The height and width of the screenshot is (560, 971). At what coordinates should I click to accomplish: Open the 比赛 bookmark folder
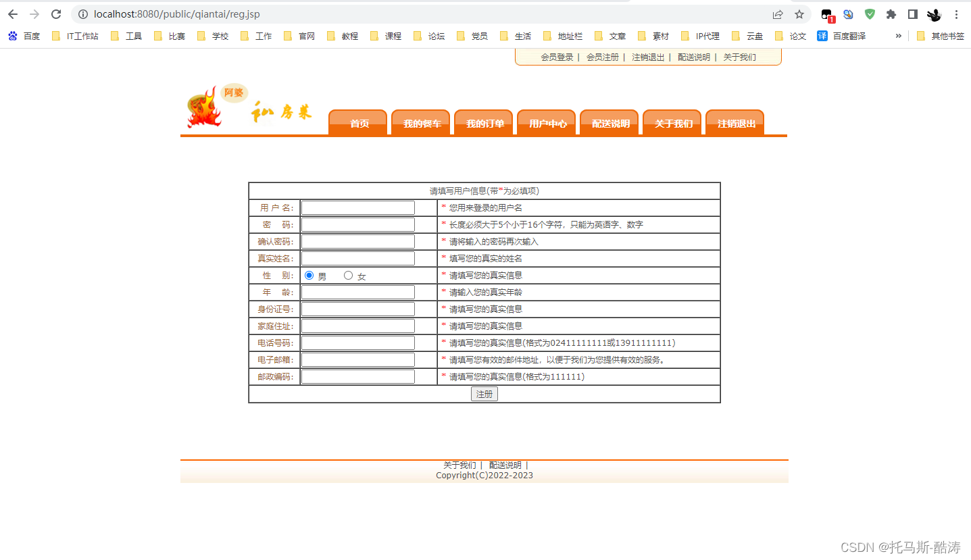tap(170, 36)
